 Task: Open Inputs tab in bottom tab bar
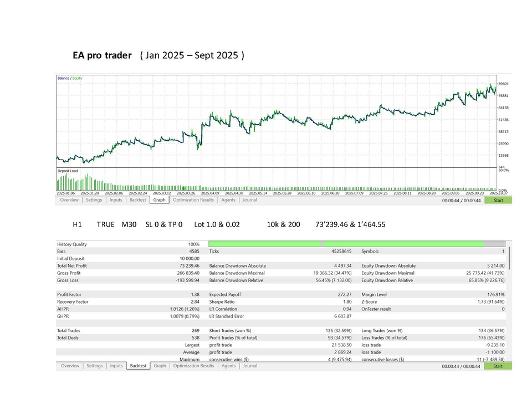point(116,366)
